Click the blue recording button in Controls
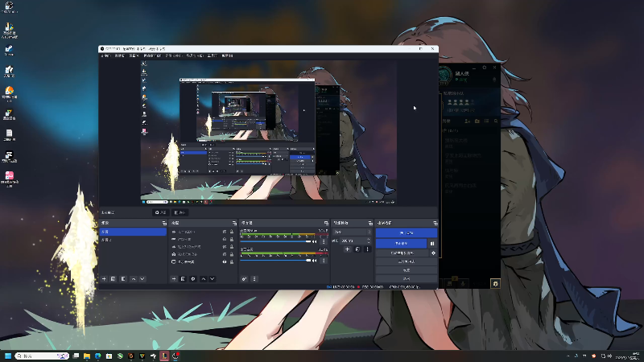The height and width of the screenshot is (362, 644). pyautogui.click(x=401, y=244)
